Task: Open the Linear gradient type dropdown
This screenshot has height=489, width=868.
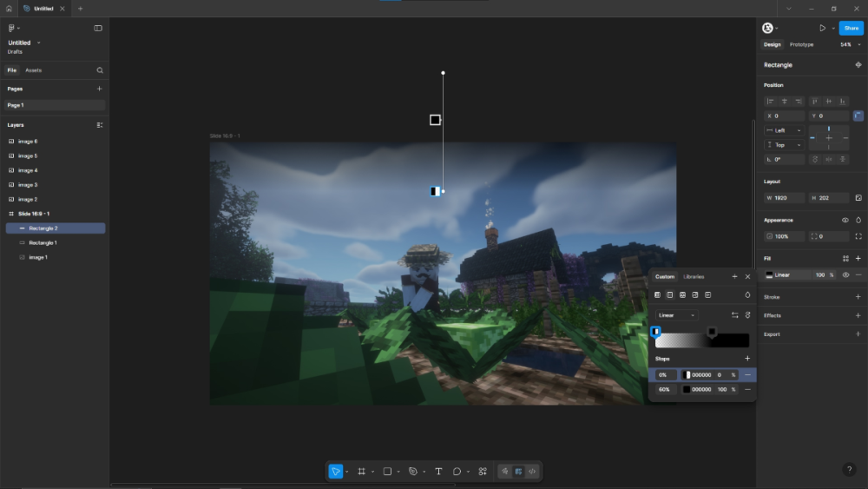Action: coord(677,315)
